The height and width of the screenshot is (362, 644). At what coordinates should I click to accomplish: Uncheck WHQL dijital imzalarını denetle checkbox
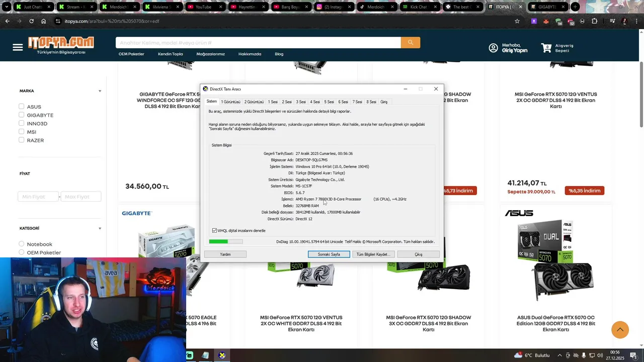click(x=214, y=231)
